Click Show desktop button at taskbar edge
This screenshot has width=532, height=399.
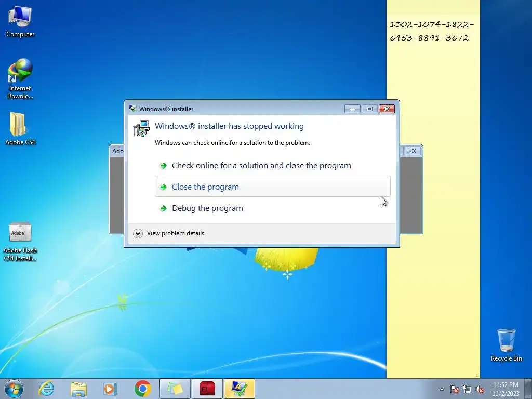tap(528, 389)
